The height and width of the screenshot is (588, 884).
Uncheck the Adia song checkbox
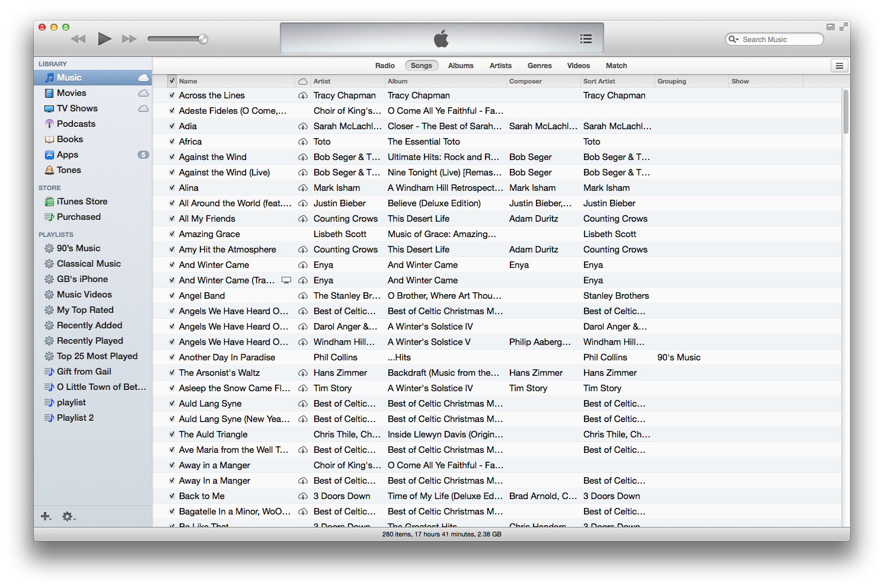(172, 126)
